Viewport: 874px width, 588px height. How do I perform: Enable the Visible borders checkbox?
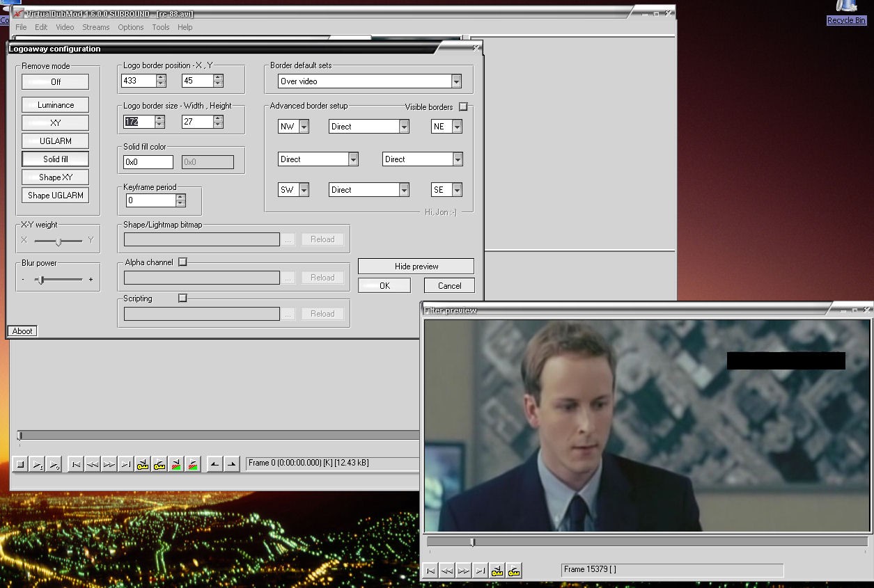pos(463,106)
